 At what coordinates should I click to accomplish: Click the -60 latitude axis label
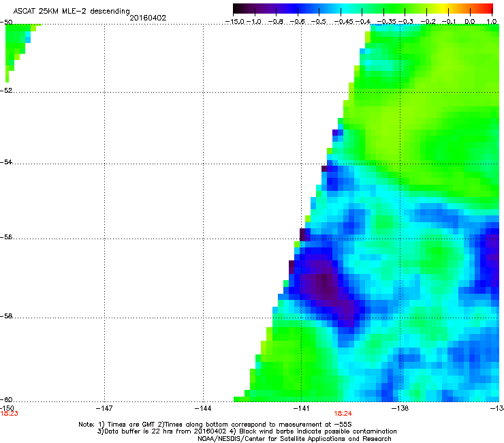pyautogui.click(x=6, y=400)
